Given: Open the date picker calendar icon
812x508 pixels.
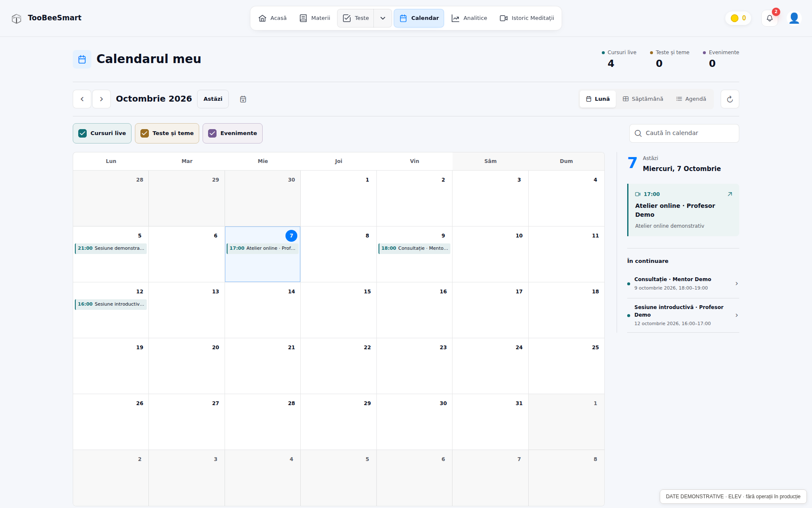Looking at the screenshot, I should pyautogui.click(x=243, y=99).
